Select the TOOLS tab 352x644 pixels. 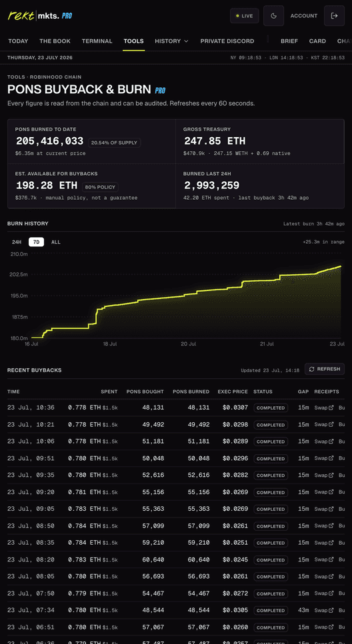click(133, 41)
